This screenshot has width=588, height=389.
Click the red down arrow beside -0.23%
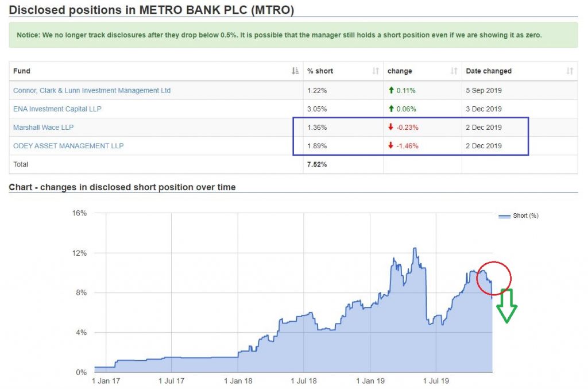click(x=390, y=127)
